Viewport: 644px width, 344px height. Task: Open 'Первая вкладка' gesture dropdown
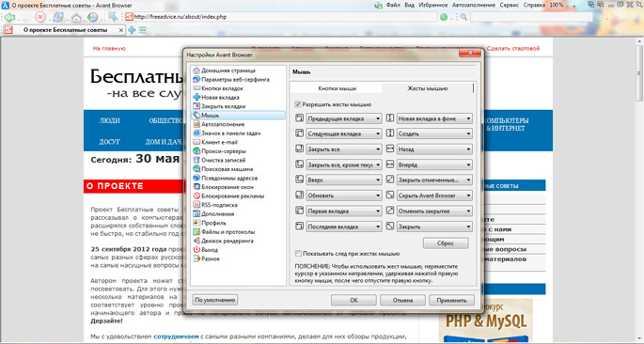(344, 211)
